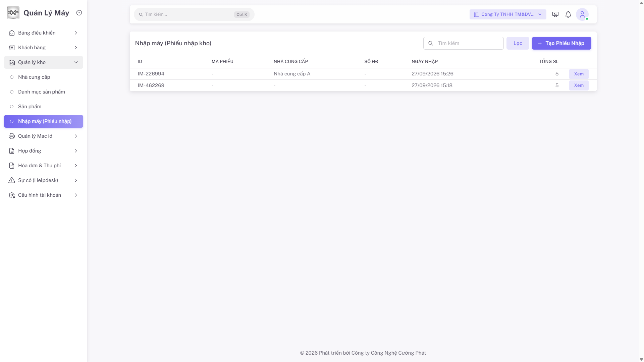Open Sản phẩm submenu item

click(44, 107)
